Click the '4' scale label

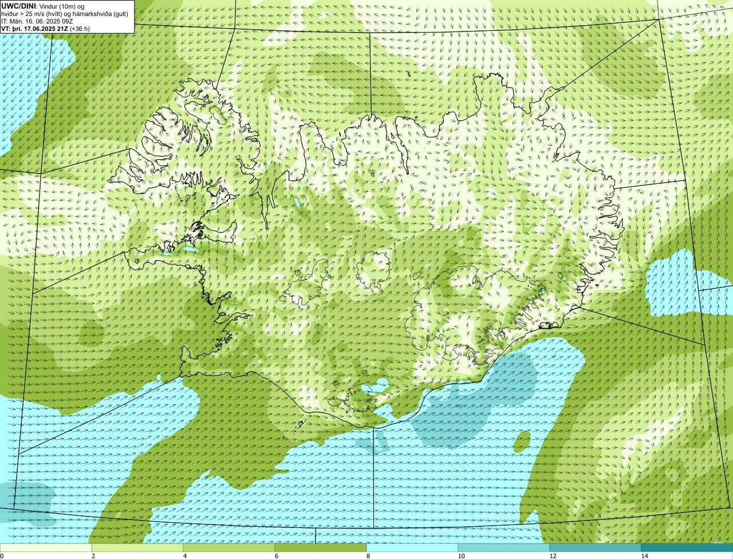click(184, 556)
